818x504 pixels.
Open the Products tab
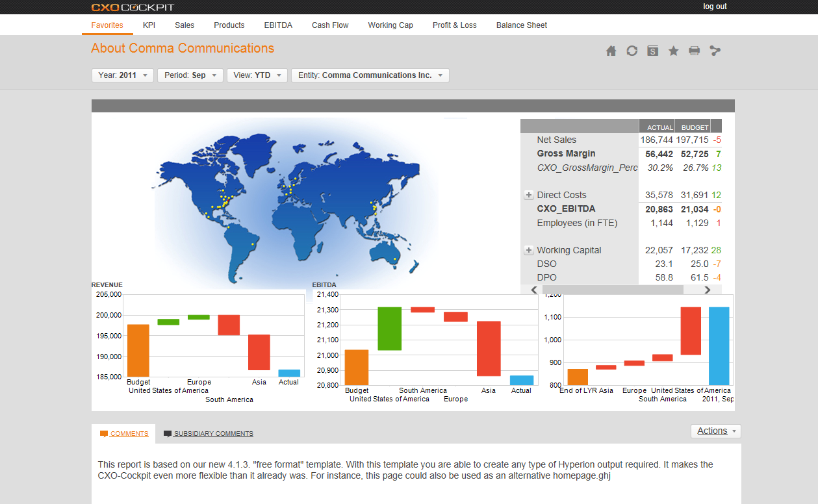click(x=229, y=25)
